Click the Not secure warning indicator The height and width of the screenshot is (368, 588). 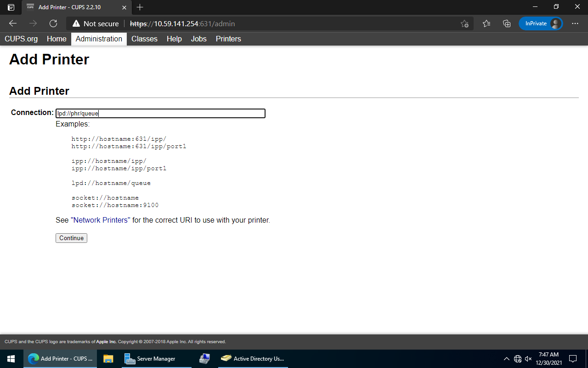pyautogui.click(x=96, y=23)
